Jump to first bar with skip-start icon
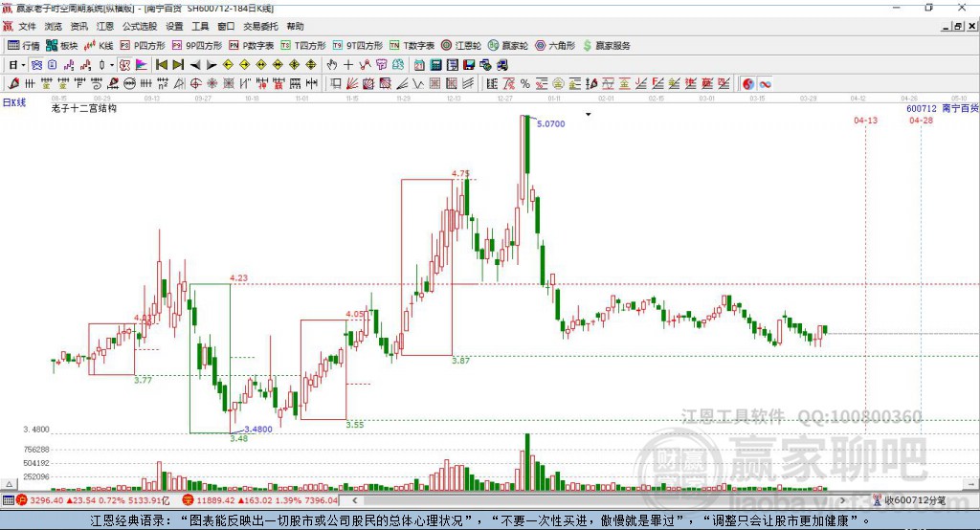The width and height of the screenshot is (980, 530). [x=161, y=65]
